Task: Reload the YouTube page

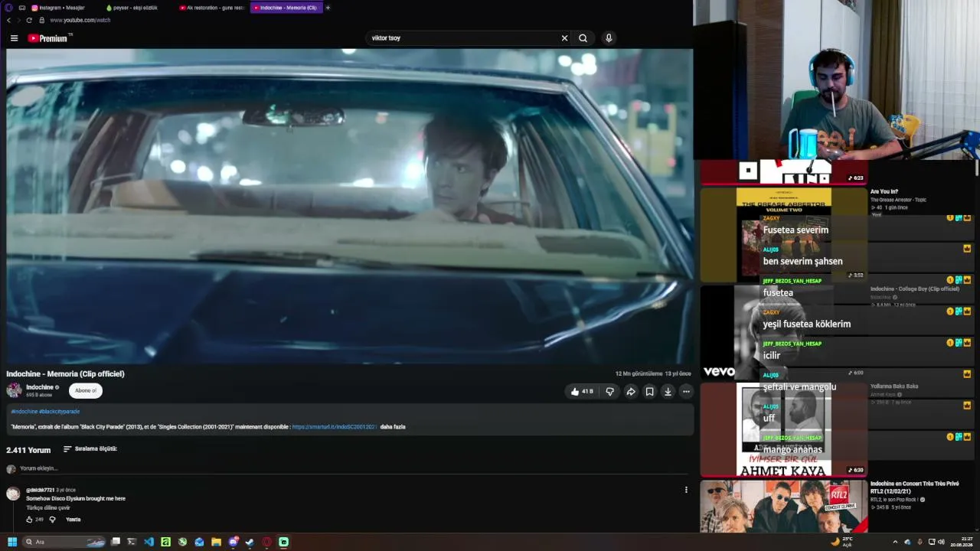Action: click(29, 20)
